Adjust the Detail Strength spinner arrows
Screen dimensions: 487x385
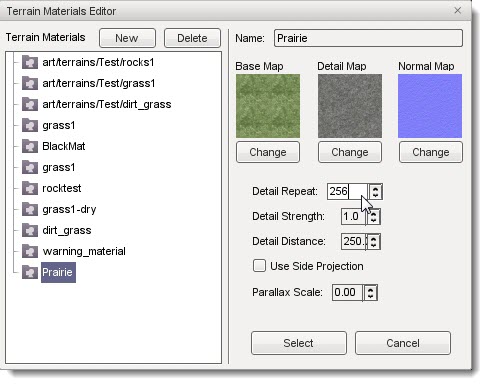373,216
